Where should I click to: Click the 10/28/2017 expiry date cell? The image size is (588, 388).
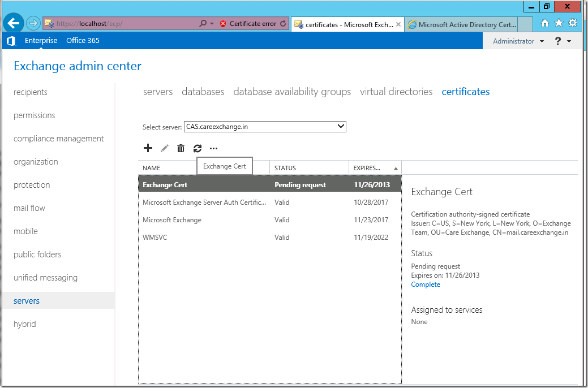click(x=371, y=202)
